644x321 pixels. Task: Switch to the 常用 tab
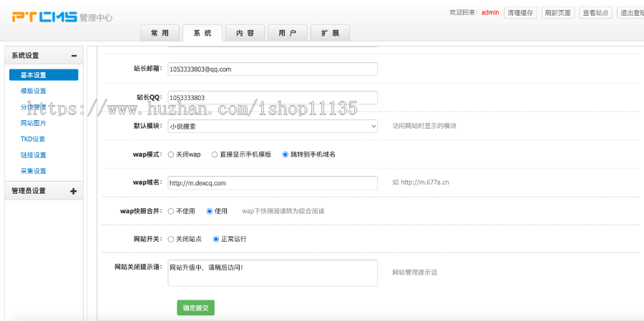(x=160, y=34)
